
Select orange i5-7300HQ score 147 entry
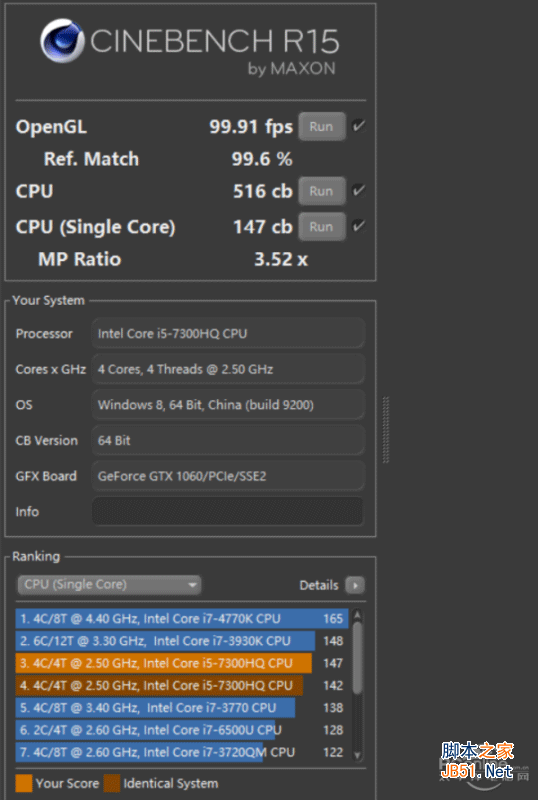182,663
